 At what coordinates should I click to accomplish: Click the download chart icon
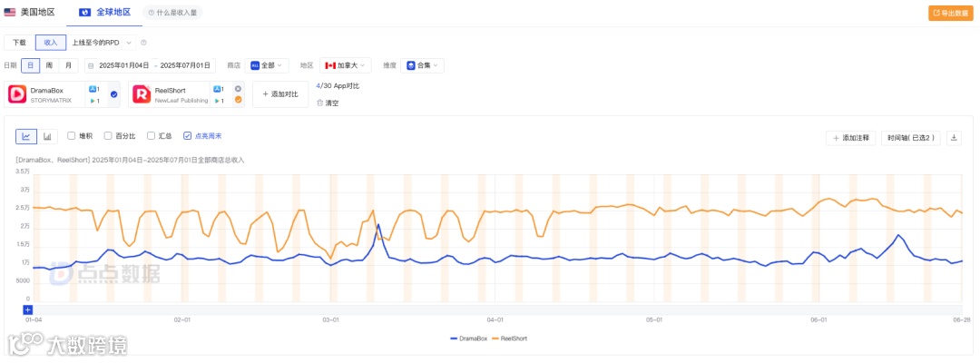tap(954, 138)
